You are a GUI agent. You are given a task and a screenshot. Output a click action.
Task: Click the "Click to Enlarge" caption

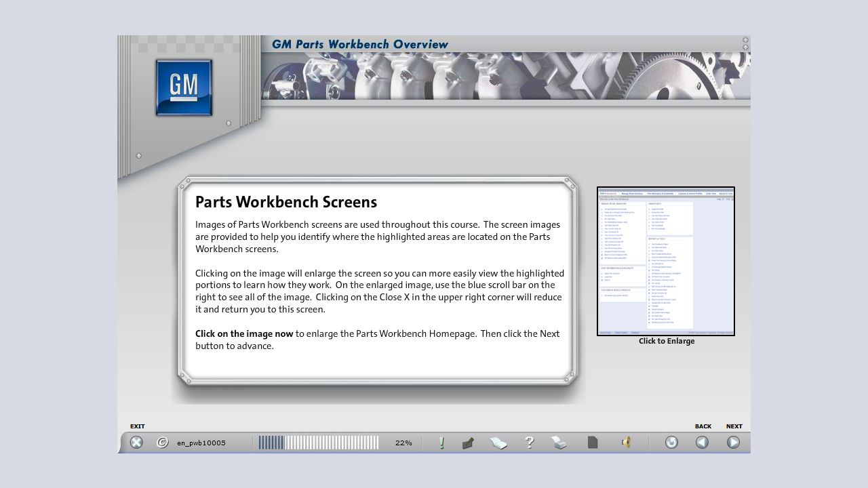(667, 341)
